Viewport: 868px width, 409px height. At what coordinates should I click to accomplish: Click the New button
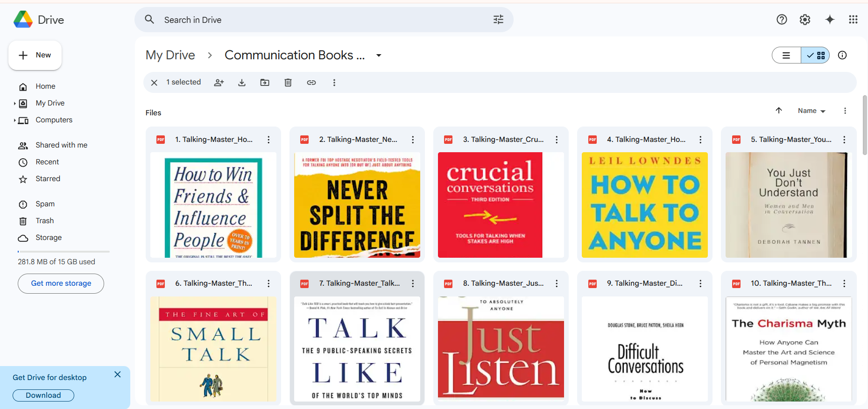[x=35, y=55]
